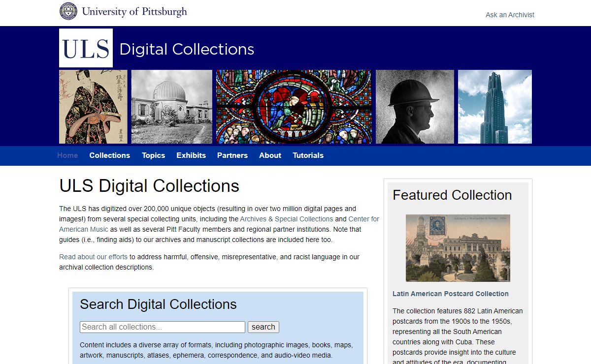Image resolution: width=591 pixels, height=364 pixels.
Task: Open the Latin American Postcard Collection link
Action: click(x=451, y=294)
